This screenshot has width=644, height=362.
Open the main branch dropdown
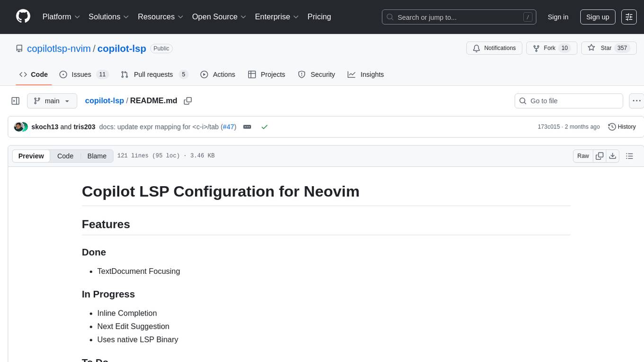point(52,101)
